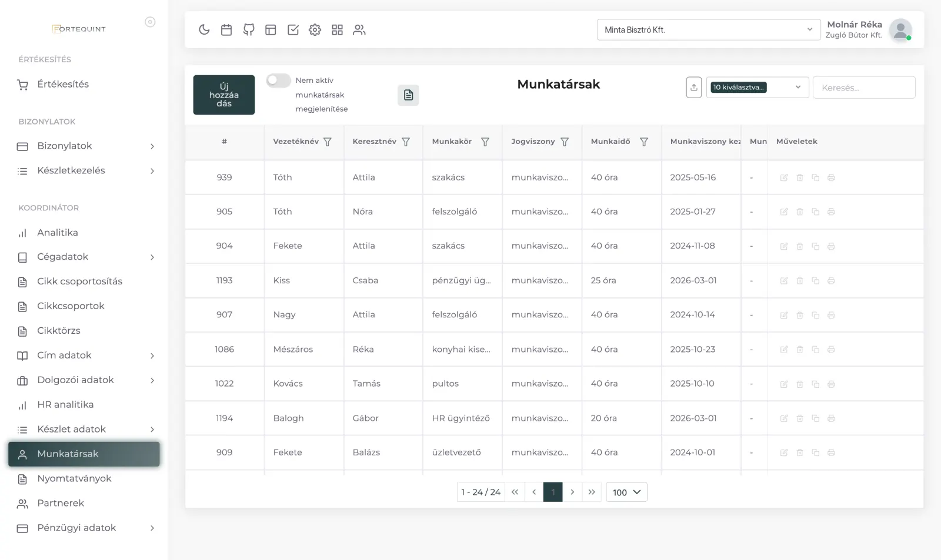
Task: Click the GitHub cat icon in the toolbar
Action: tap(249, 30)
